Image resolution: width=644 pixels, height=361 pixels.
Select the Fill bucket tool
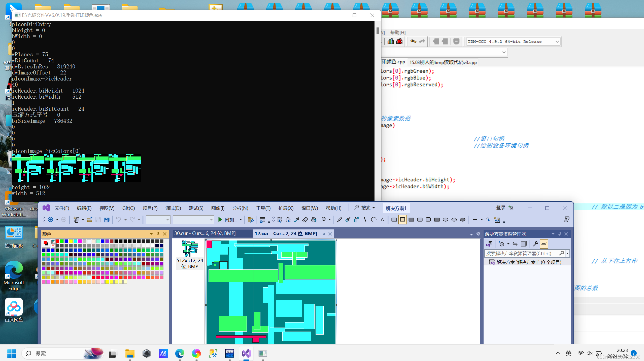point(314,220)
